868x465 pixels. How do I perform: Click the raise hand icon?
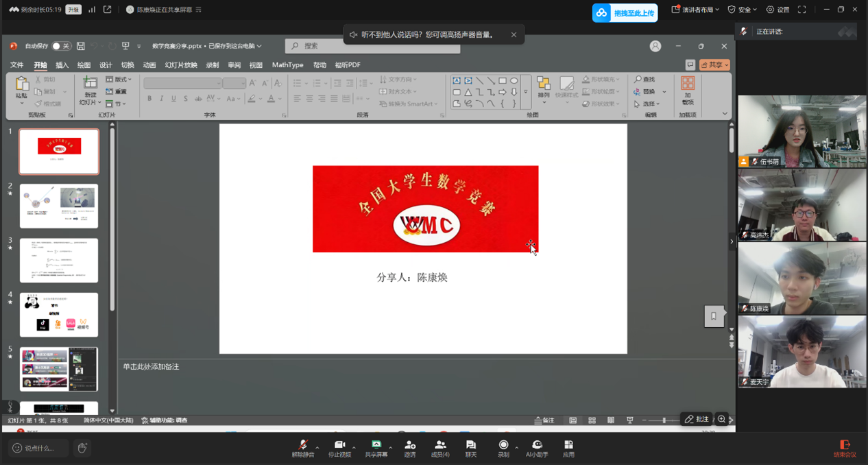[82, 448]
